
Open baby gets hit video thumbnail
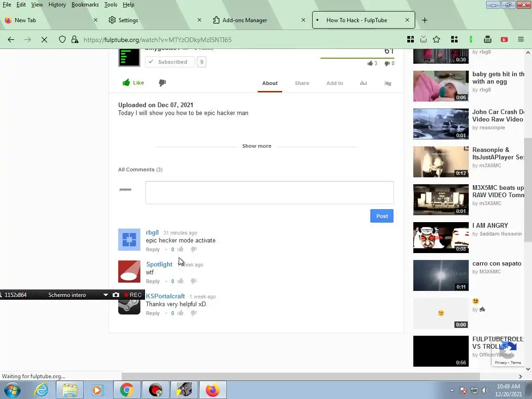click(x=441, y=86)
